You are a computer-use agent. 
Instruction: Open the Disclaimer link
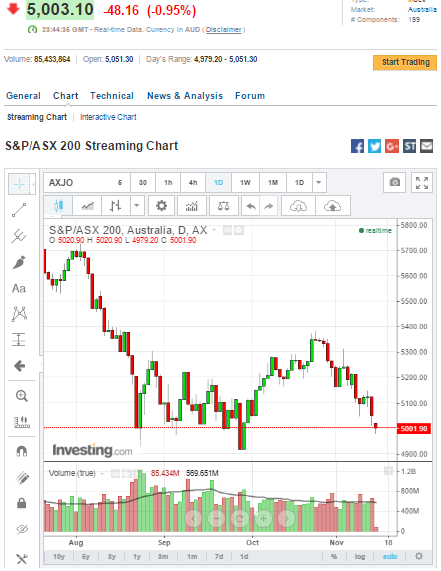(x=224, y=29)
